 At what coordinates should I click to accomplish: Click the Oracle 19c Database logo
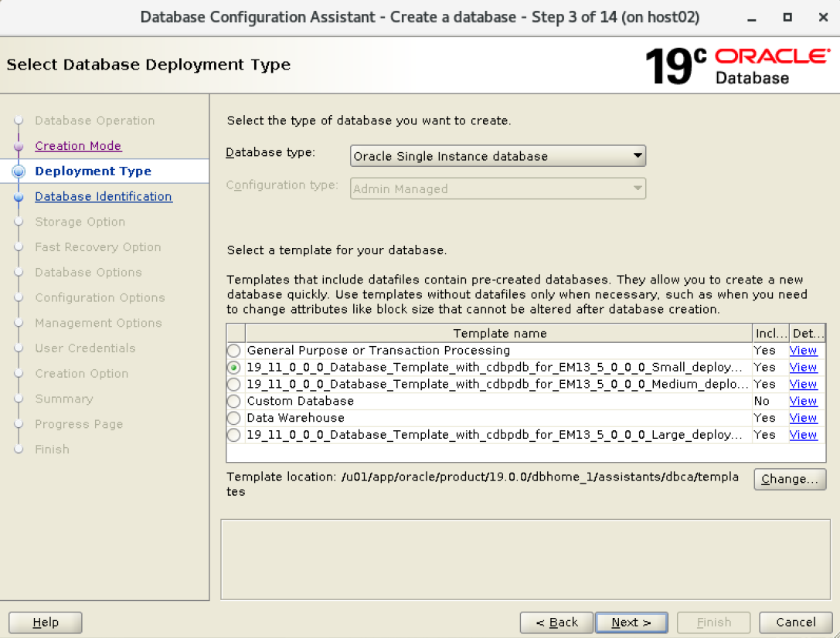(x=737, y=66)
